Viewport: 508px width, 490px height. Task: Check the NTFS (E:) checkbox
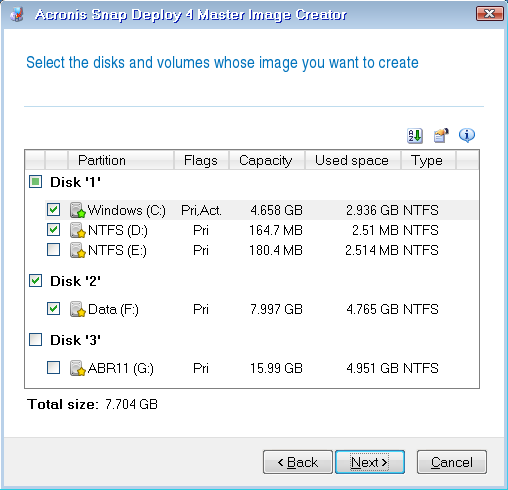(53, 250)
